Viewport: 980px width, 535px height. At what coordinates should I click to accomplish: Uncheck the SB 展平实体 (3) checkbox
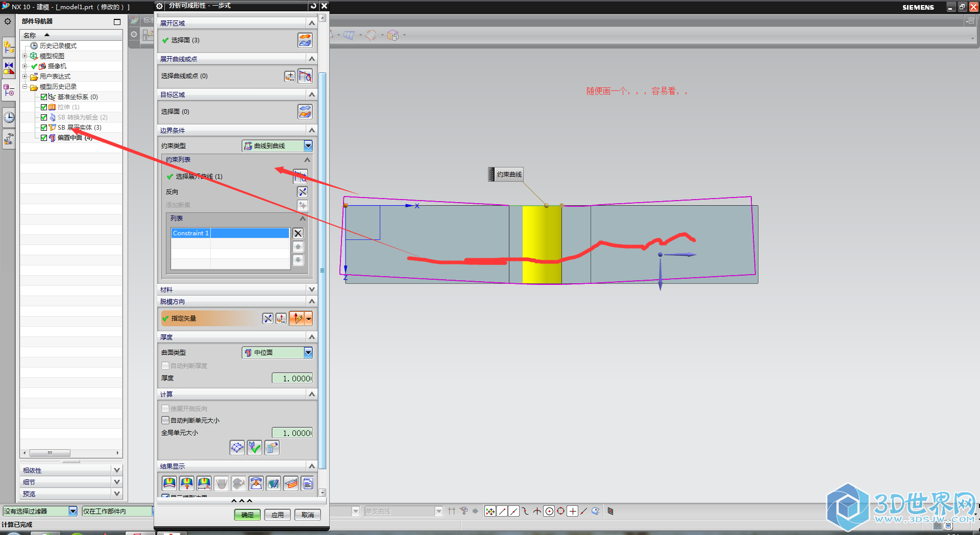(x=44, y=128)
